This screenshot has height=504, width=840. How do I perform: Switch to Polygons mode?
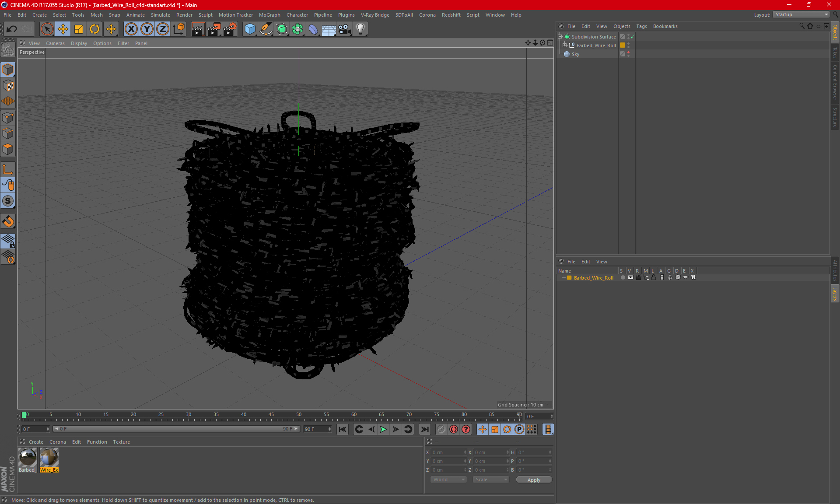pos(8,149)
